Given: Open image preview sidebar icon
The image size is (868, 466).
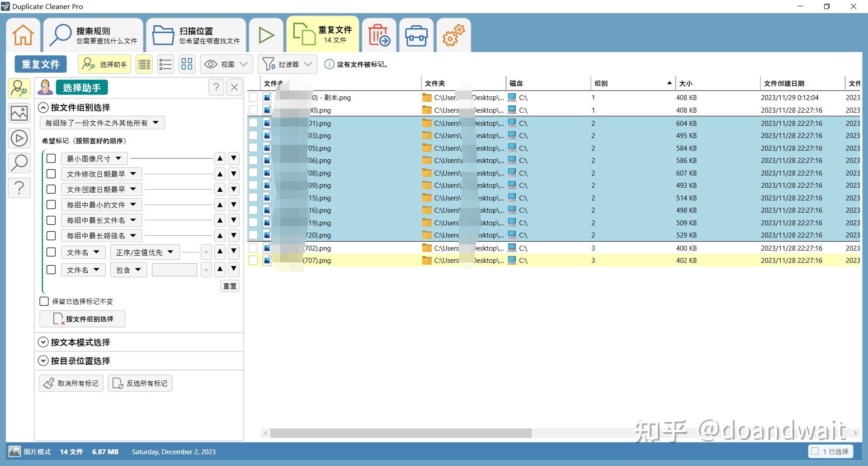Looking at the screenshot, I should point(19,113).
